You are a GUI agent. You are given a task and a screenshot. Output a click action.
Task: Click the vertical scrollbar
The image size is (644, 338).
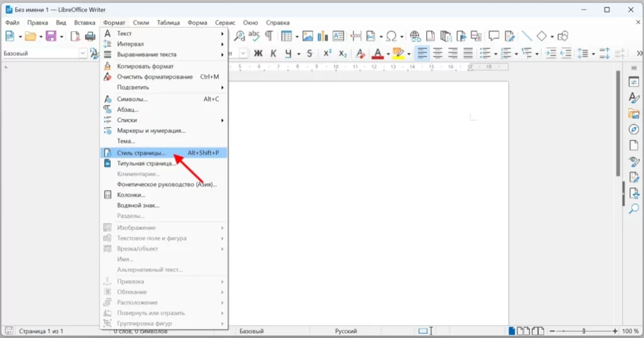pos(618,123)
